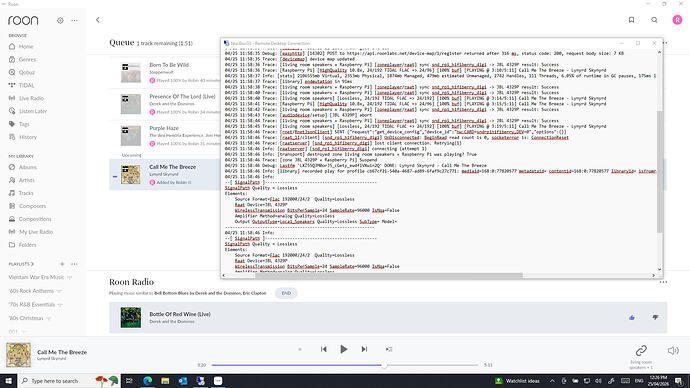690x388 pixels.
Task: Select Born To Be Wild queue track
Action: (169, 65)
